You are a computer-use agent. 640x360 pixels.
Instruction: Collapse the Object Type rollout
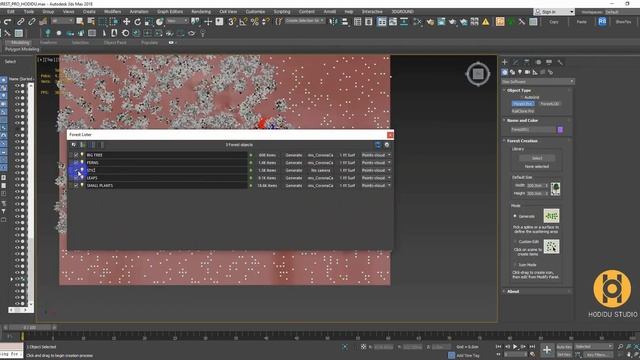point(518,90)
